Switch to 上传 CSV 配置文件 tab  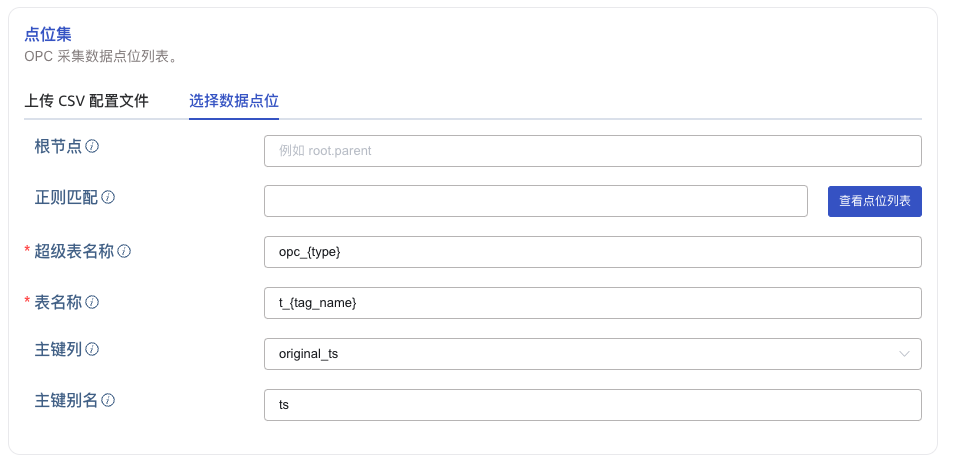click(86, 101)
